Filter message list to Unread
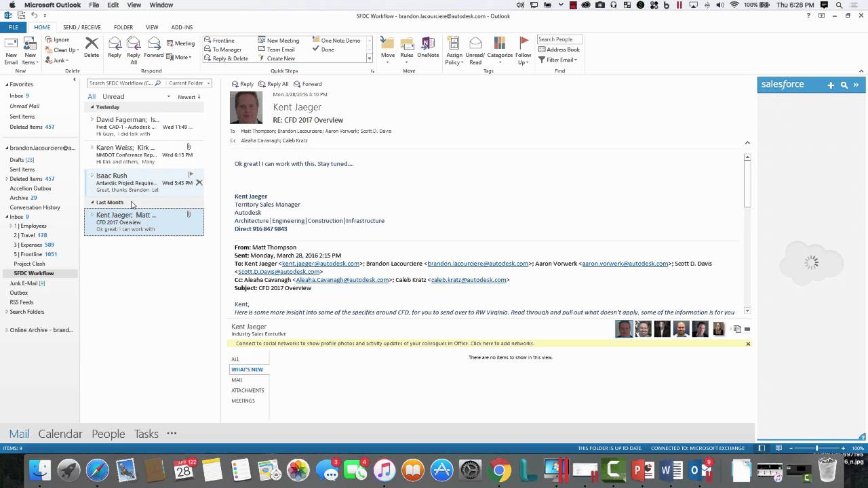 (x=113, y=96)
